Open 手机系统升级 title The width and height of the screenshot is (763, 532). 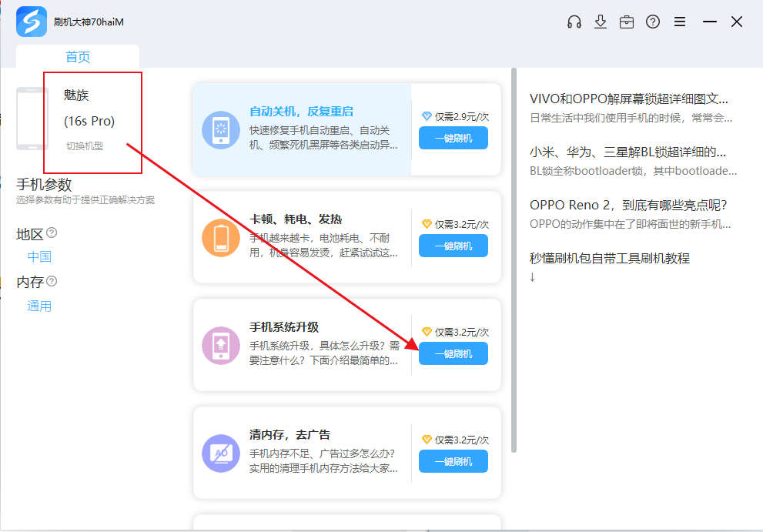pos(284,327)
